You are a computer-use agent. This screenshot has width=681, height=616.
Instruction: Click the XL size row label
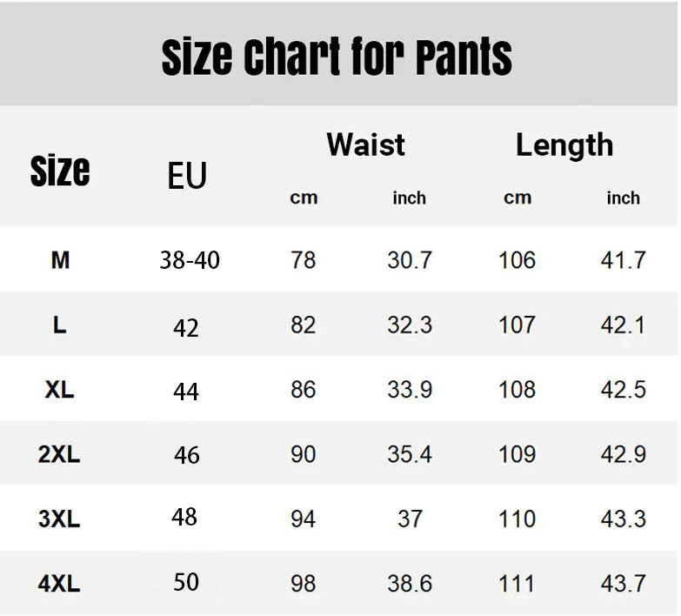click(x=60, y=389)
